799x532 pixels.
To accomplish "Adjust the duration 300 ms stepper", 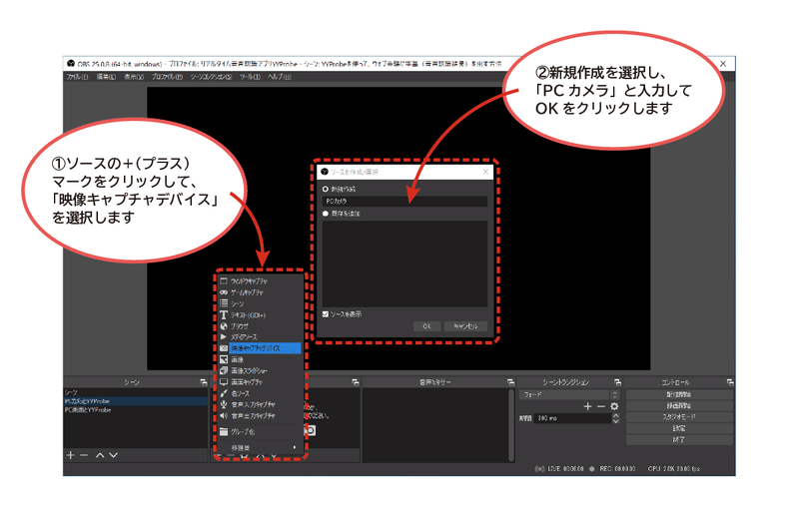I will point(615,418).
